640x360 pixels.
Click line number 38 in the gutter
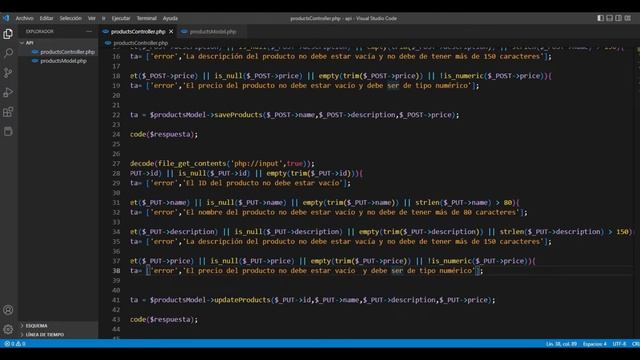point(116,271)
